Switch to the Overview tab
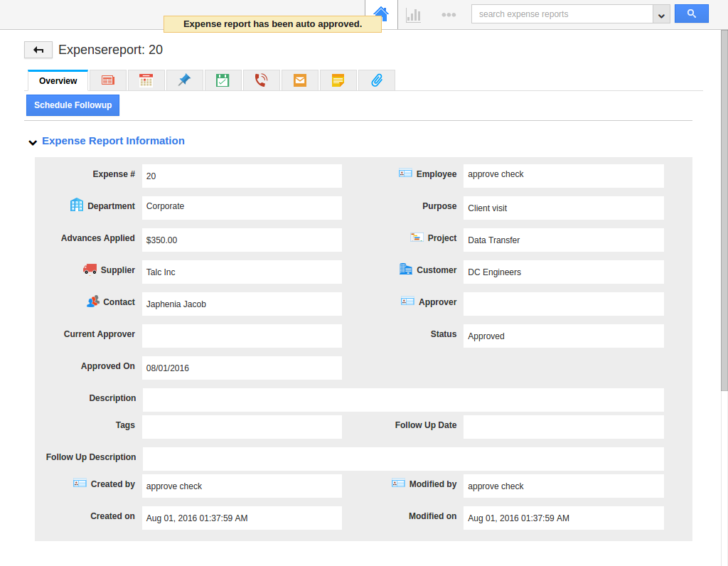 pos(58,81)
